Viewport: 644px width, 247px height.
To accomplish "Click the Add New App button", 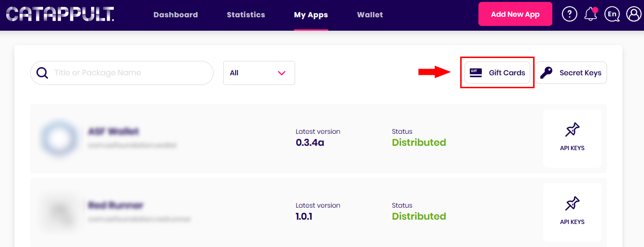I will click(x=515, y=14).
